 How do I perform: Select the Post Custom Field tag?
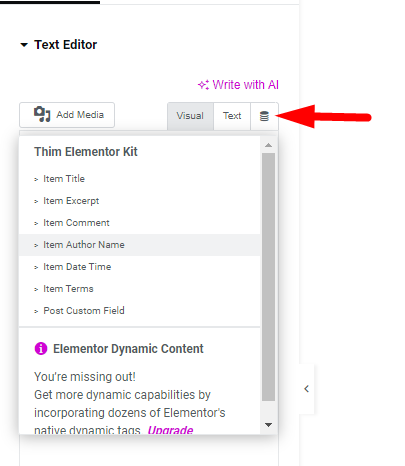pos(139,311)
